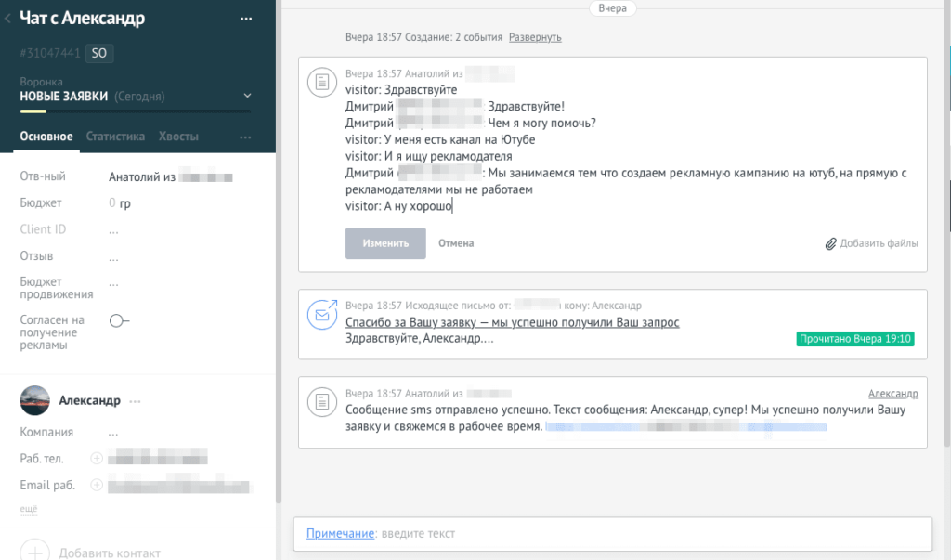Click the plus icon next to Раб. тел.
Image resolution: width=951 pixels, height=560 pixels.
[97, 458]
